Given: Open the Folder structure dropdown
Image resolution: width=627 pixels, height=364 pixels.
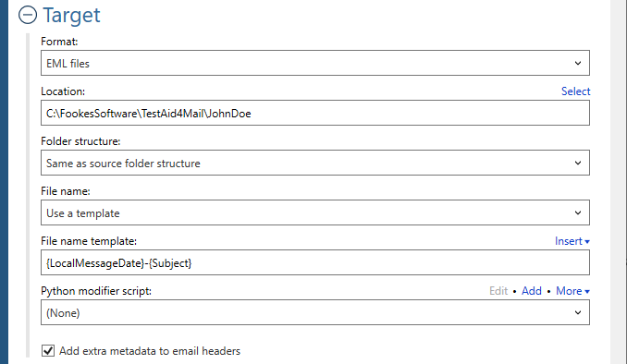Looking at the screenshot, I should [x=315, y=163].
